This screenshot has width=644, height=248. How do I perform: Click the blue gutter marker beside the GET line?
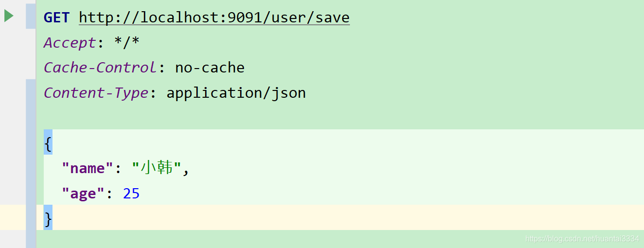pos(31,16)
